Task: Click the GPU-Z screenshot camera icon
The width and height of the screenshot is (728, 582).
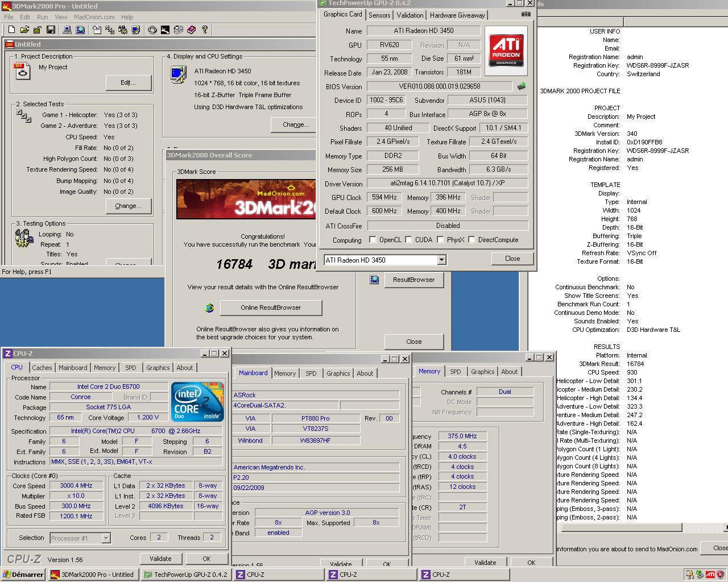Action: [526, 14]
